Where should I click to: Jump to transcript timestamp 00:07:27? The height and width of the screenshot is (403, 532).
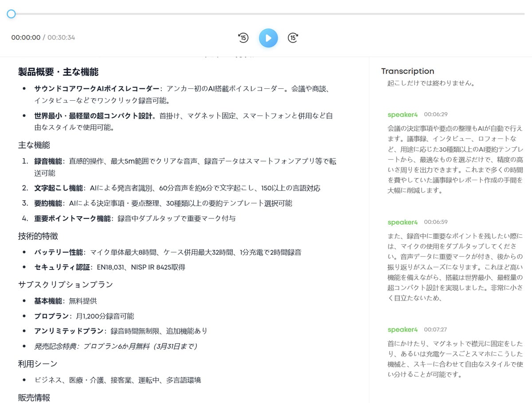(435, 329)
